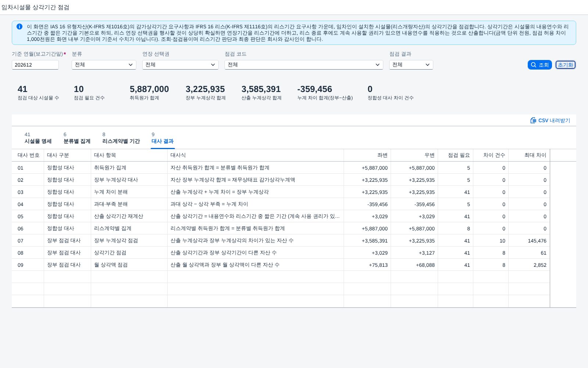Click the 기준 연월 input field
Viewport: 588px width, 368px height.
[35, 65]
